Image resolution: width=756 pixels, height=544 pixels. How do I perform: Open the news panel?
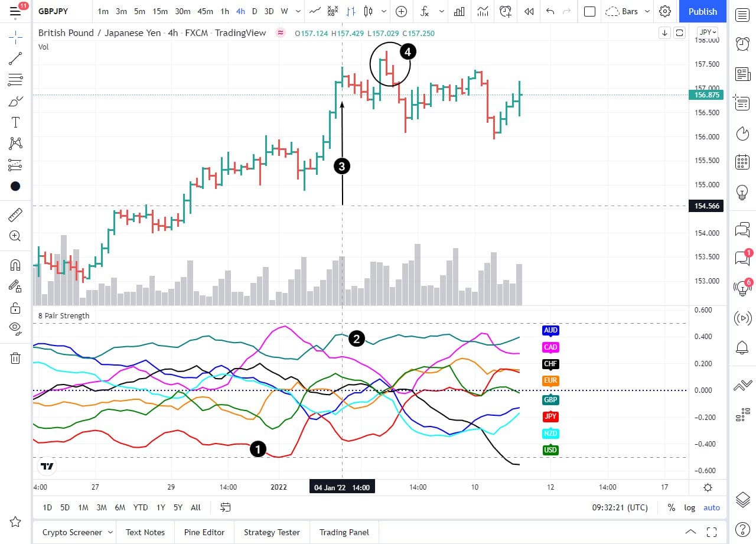click(x=742, y=74)
